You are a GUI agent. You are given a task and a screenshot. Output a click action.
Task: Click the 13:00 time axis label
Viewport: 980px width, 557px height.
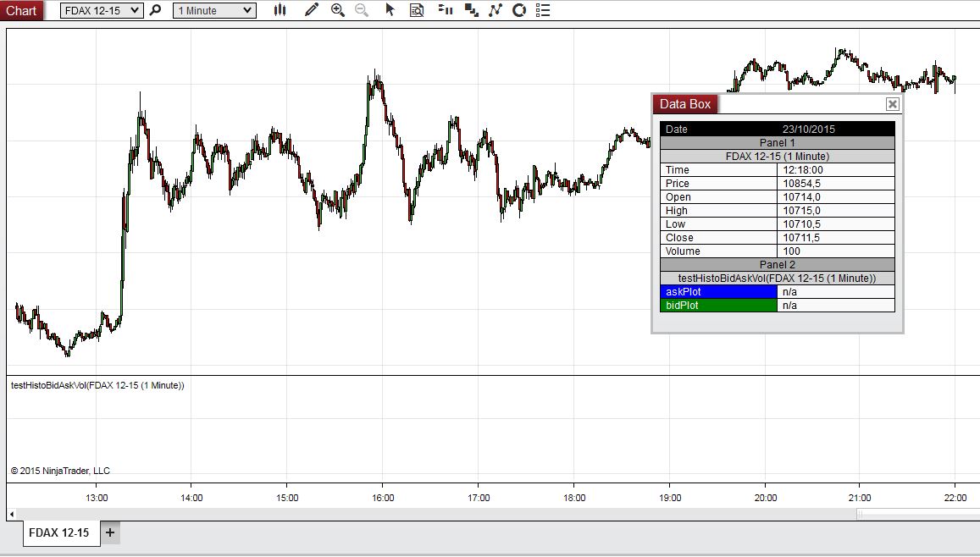point(97,498)
